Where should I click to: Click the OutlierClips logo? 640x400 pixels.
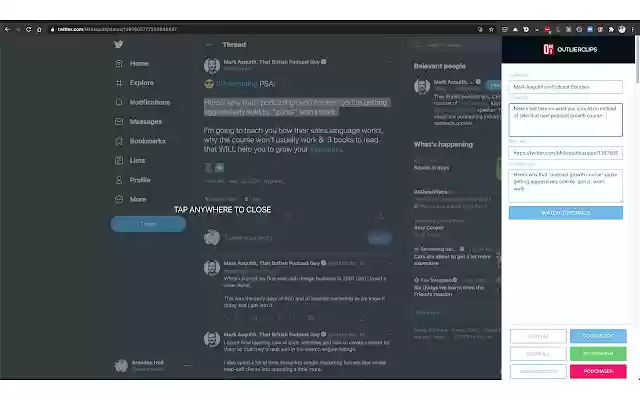pos(570,49)
